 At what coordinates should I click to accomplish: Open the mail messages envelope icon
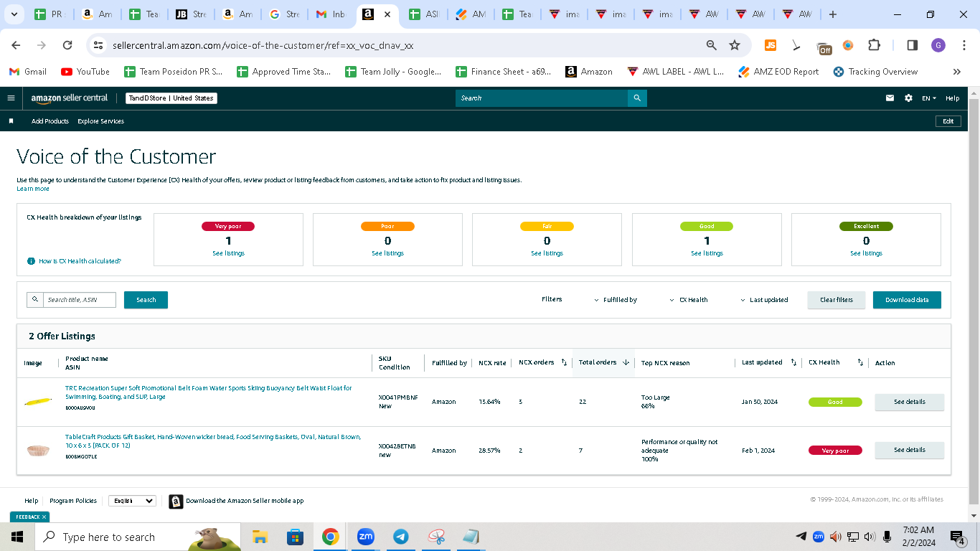click(890, 98)
